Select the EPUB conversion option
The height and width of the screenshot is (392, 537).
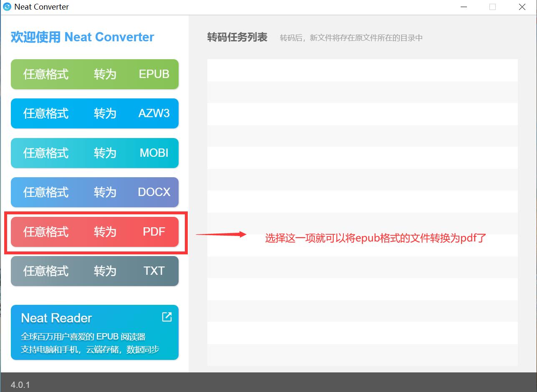tap(95, 74)
